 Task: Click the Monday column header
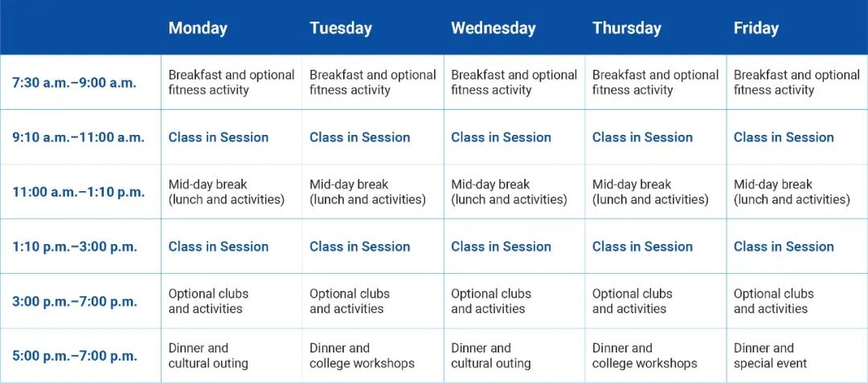[198, 28]
